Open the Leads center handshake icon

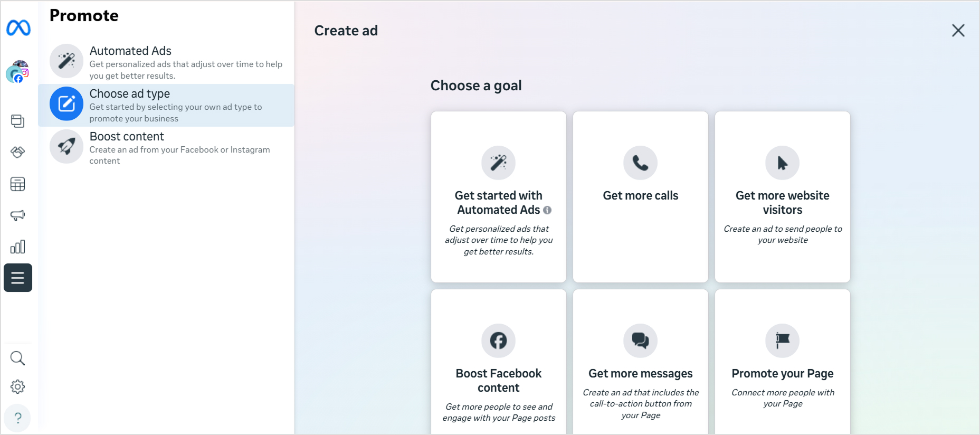(17, 153)
